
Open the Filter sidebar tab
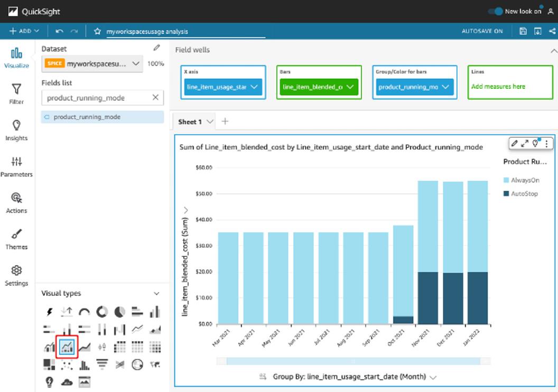click(16, 94)
